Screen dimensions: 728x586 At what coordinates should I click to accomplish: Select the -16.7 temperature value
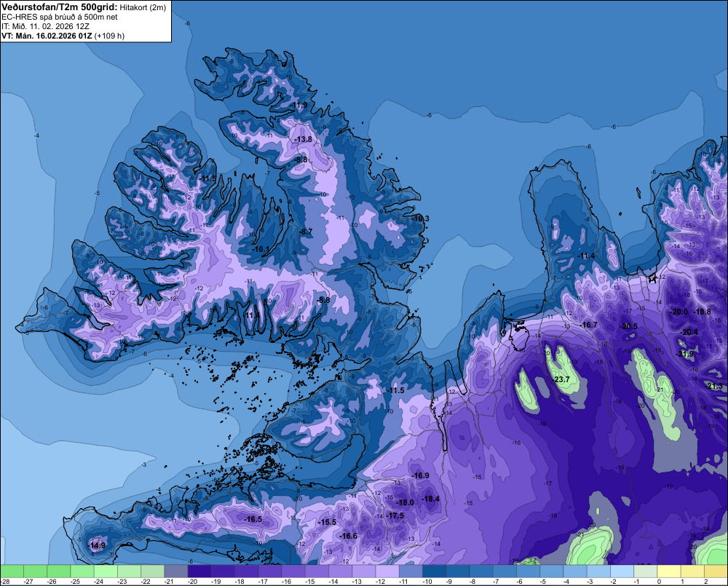tap(588, 325)
